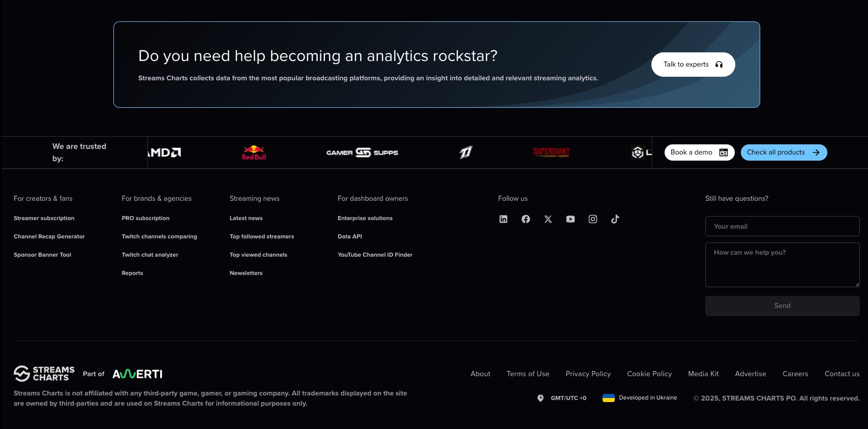The width and height of the screenshot is (868, 429).
Task: Click the Streaming news heading
Action: pos(254,198)
